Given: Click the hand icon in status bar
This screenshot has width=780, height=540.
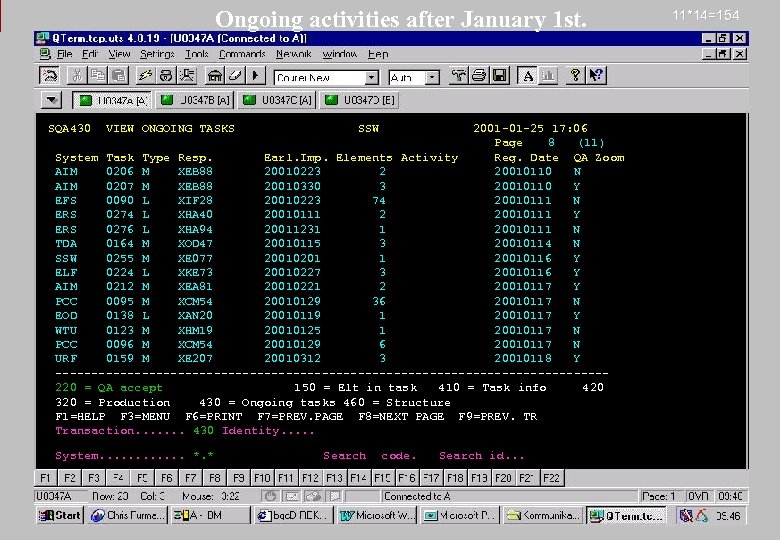Looking at the screenshot, I should (x=271, y=496).
